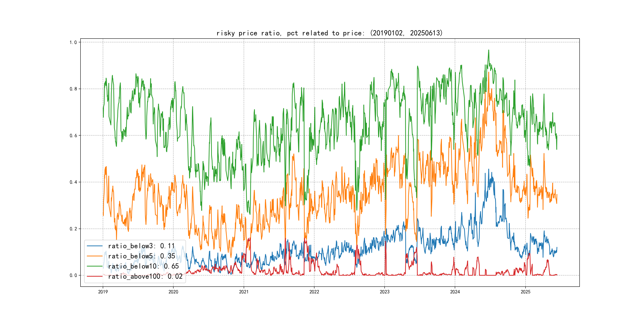Click the red line swatch in legend
The width and height of the screenshot is (644, 322).
pos(94,276)
